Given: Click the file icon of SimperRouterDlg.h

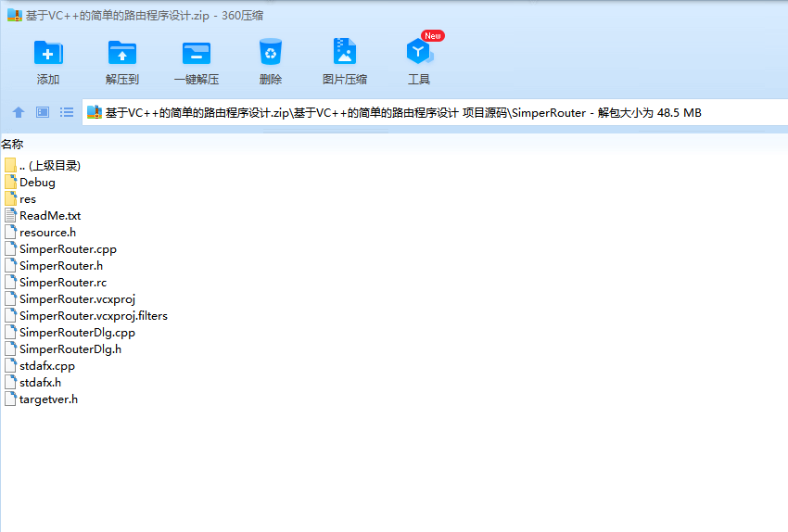Looking at the screenshot, I should pyautogui.click(x=10, y=348).
